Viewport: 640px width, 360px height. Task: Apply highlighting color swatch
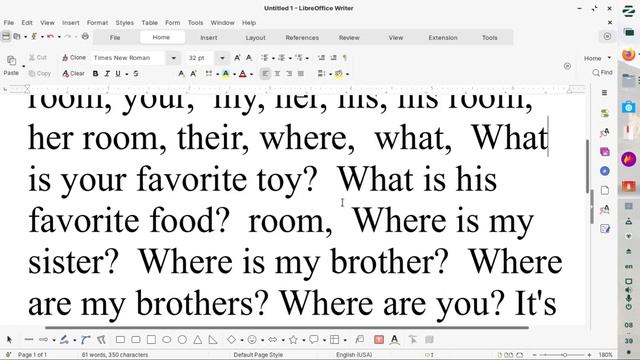[226, 74]
